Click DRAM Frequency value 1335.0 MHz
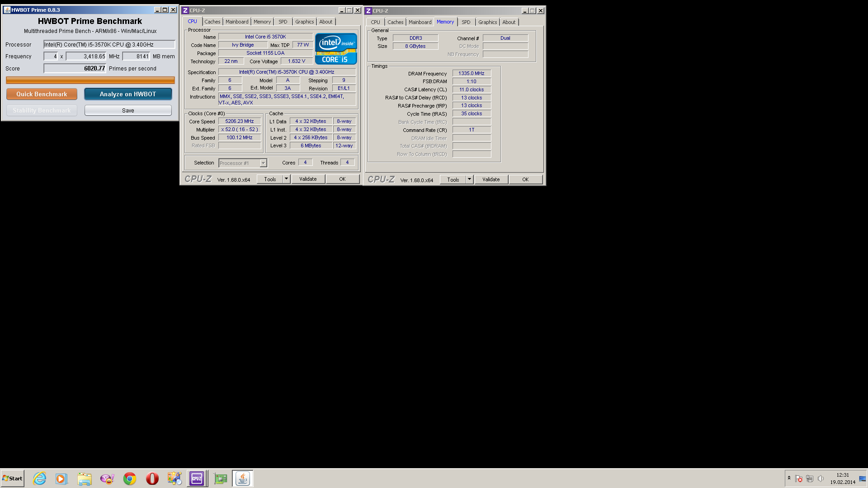868x488 pixels. point(472,73)
